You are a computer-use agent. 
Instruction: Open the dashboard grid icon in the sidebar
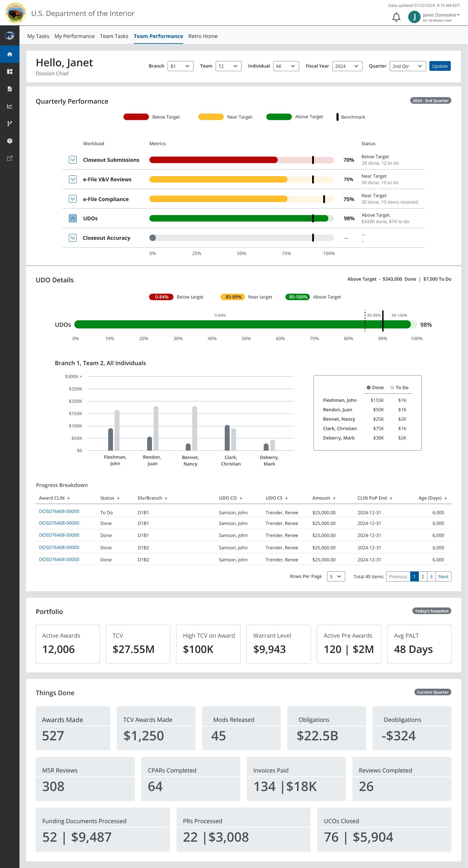coord(10,71)
